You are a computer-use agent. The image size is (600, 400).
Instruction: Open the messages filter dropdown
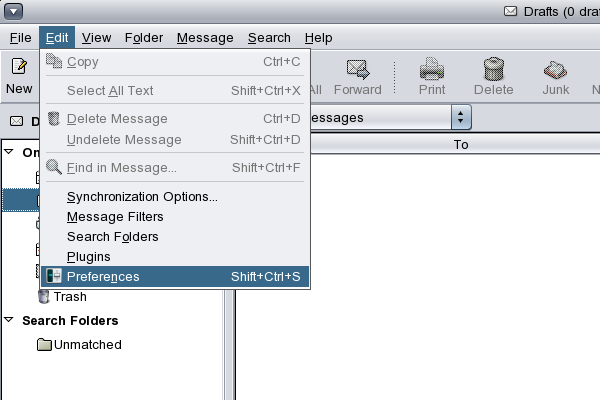[461, 117]
